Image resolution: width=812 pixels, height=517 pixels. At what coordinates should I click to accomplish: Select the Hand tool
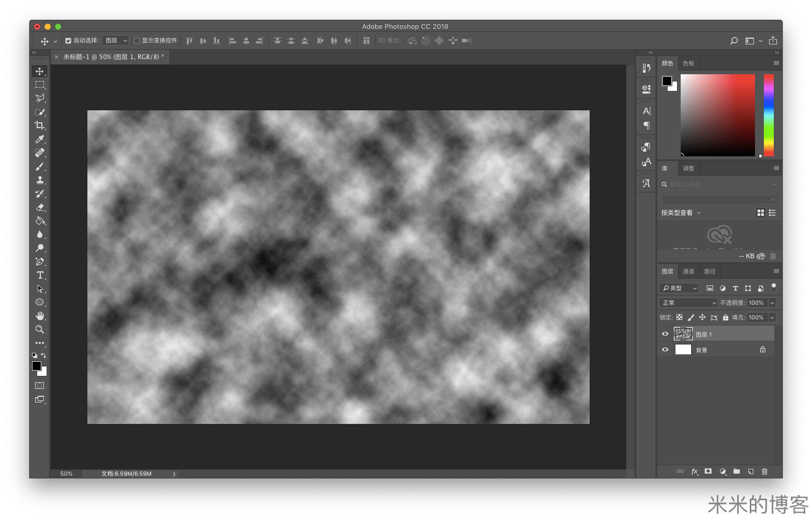point(40,316)
